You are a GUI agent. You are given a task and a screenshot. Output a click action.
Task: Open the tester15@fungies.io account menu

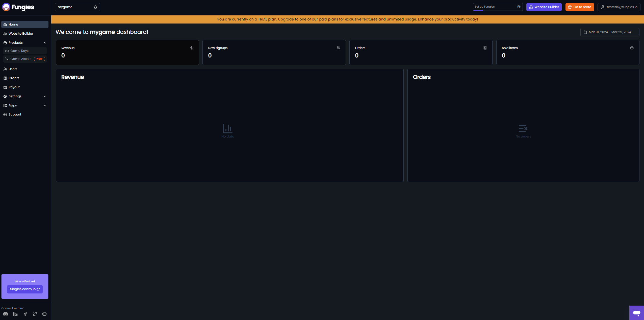pos(619,7)
